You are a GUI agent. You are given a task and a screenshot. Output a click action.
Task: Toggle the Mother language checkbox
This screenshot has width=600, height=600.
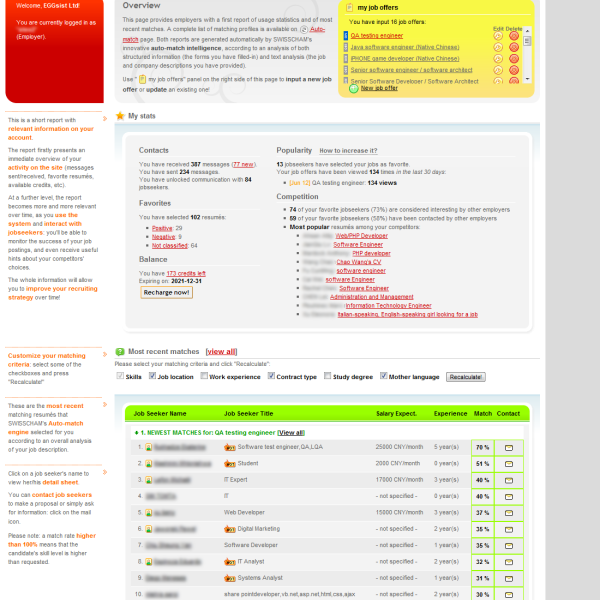click(383, 376)
